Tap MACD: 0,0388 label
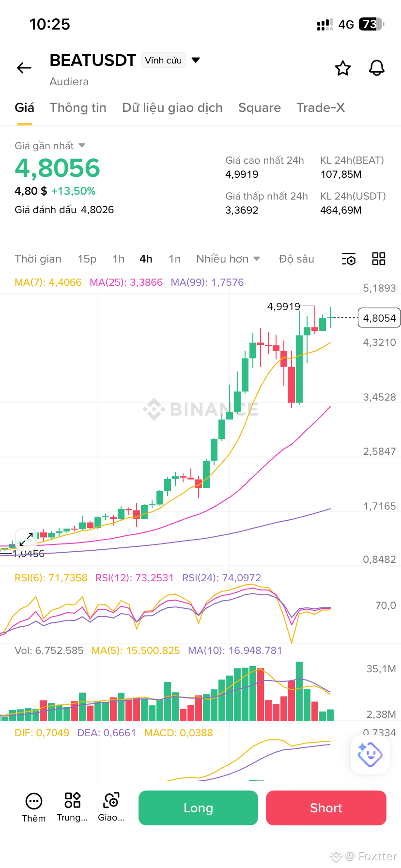401x868 pixels. coord(179,733)
